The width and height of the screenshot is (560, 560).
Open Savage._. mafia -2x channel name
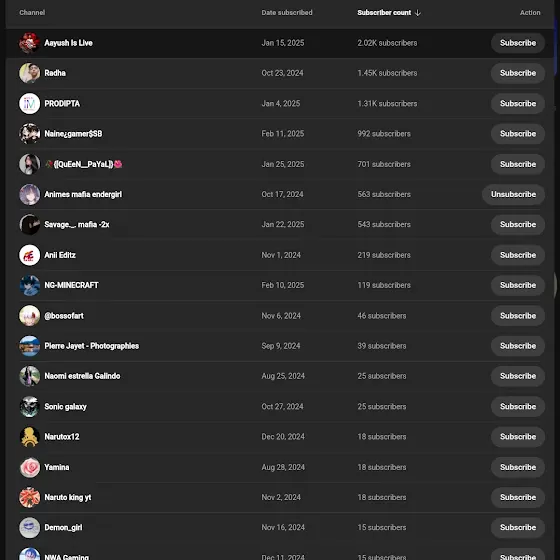coord(77,225)
